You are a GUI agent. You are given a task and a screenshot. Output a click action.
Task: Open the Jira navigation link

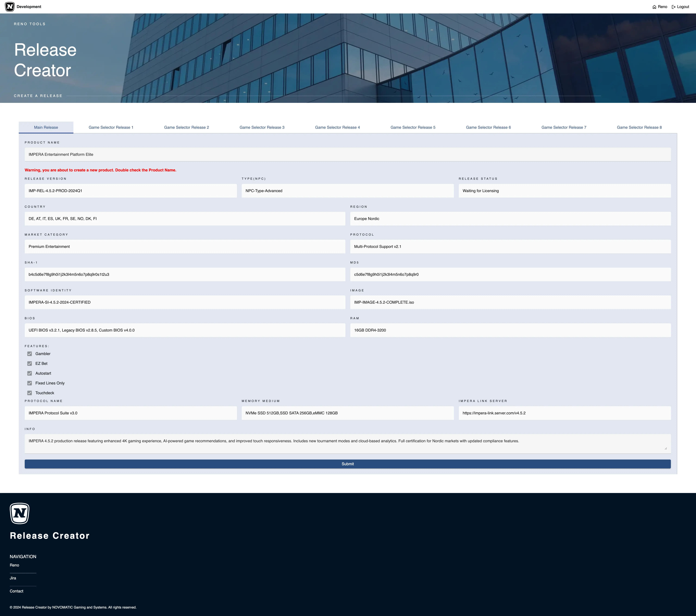pos(13,578)
